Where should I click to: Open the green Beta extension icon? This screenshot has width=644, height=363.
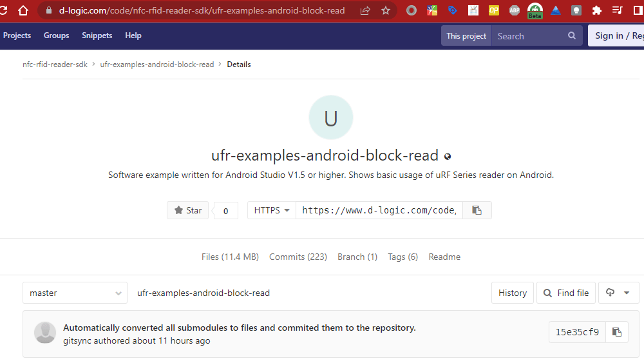(x=535, y=11)
